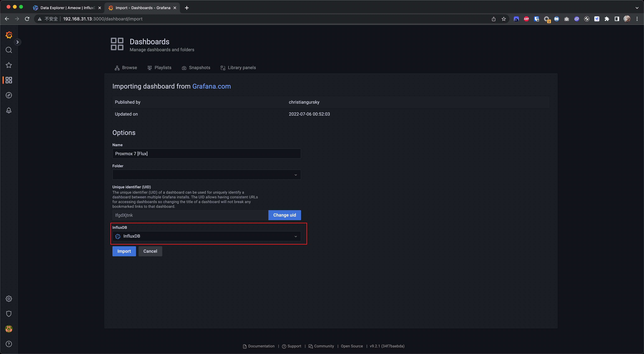Viewport: 644px width, 354px height.
Task: Follow the Grafana.com link
Action: 211,86
